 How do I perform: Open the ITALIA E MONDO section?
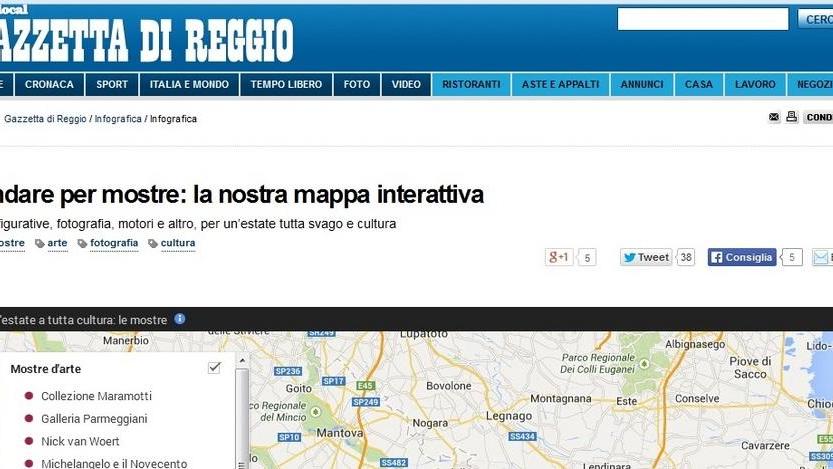(x=189, y=84)
